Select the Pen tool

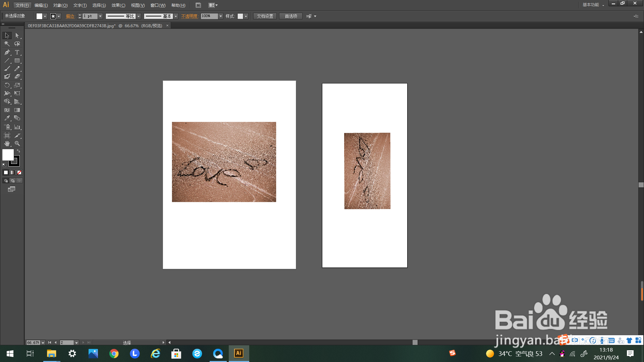click(7, 52)
